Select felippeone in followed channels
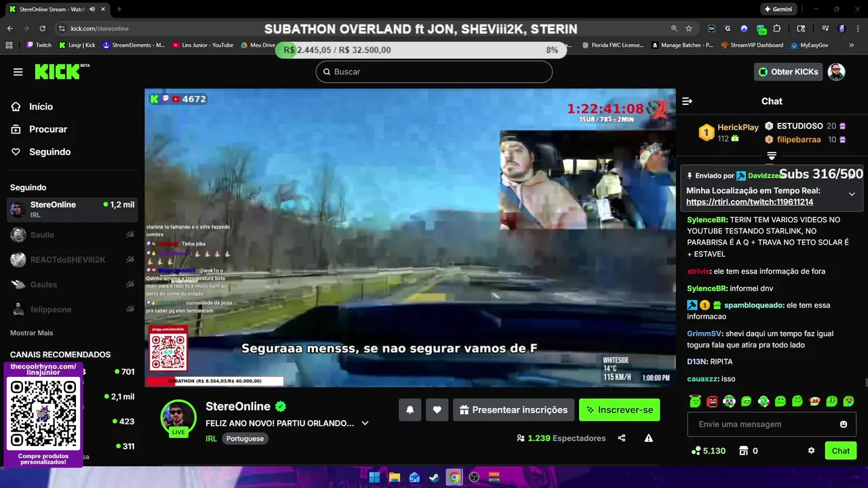Image resolution: width=868 pixels, height=488 pixels. pyautogui.click(x=72, y=309)
